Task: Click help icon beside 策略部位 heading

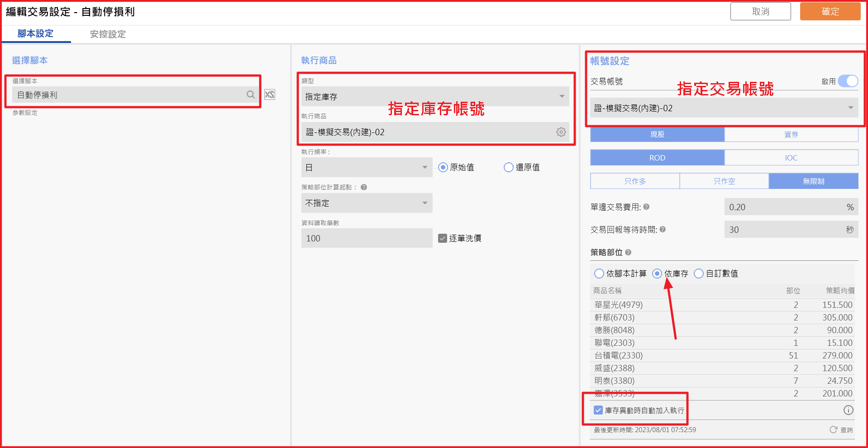Action: coord(628,252)
